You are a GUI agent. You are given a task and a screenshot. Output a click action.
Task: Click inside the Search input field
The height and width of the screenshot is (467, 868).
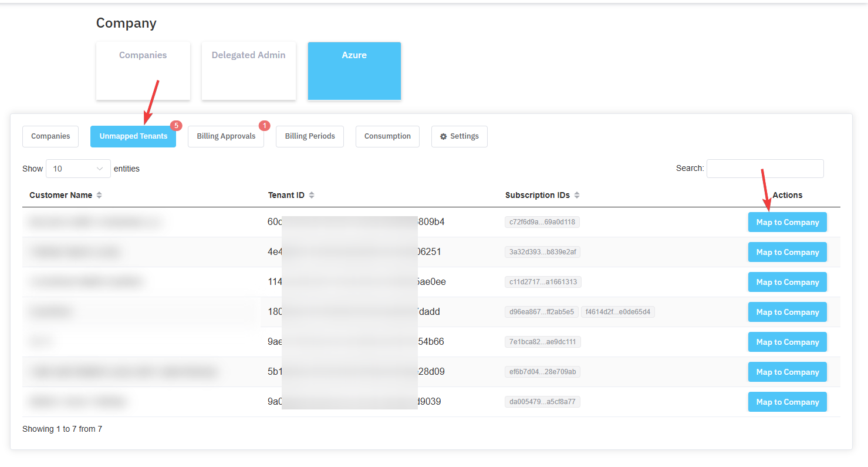765,169
